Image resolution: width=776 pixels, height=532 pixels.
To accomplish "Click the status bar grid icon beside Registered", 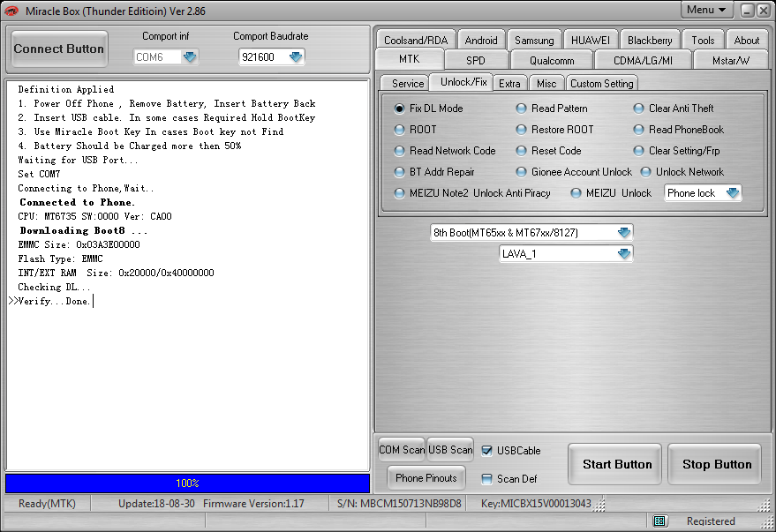I will pyautogui.click(x=659, y=521).
